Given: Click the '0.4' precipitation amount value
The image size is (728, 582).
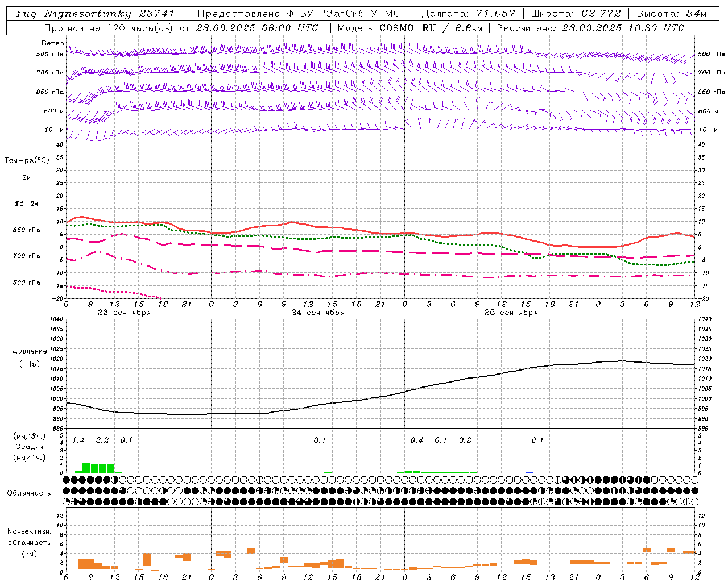Looking at the screenshot, I should 417,440.
